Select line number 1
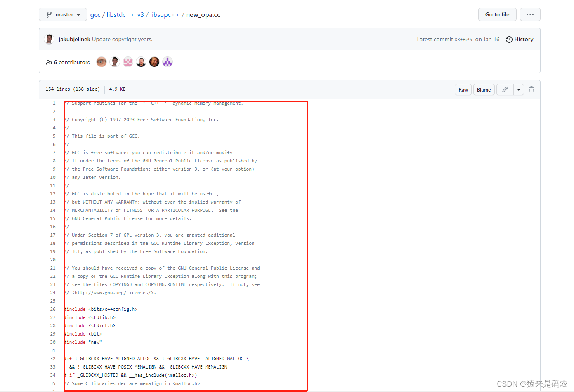The height and width of the screenshot is (392, 574). pyautogui.click(x=54, y=103)
